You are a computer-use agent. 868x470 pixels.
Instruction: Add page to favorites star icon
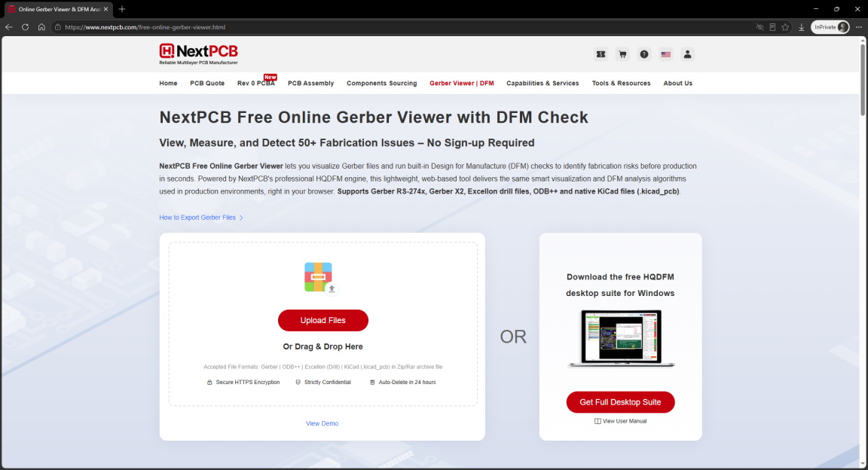click(x=785, y=27)
